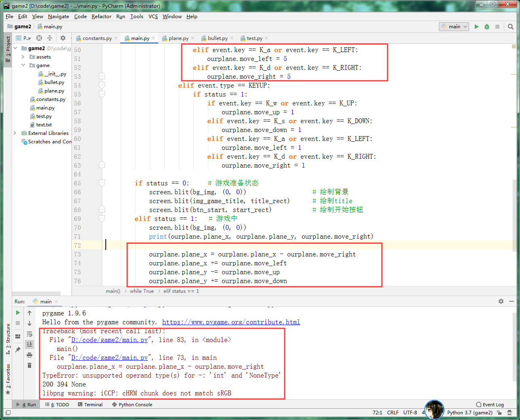Image resolution: width=520 pixels, height=420 pixels.
Task: Toggle the 4: Run tool window
Action: 26,405
